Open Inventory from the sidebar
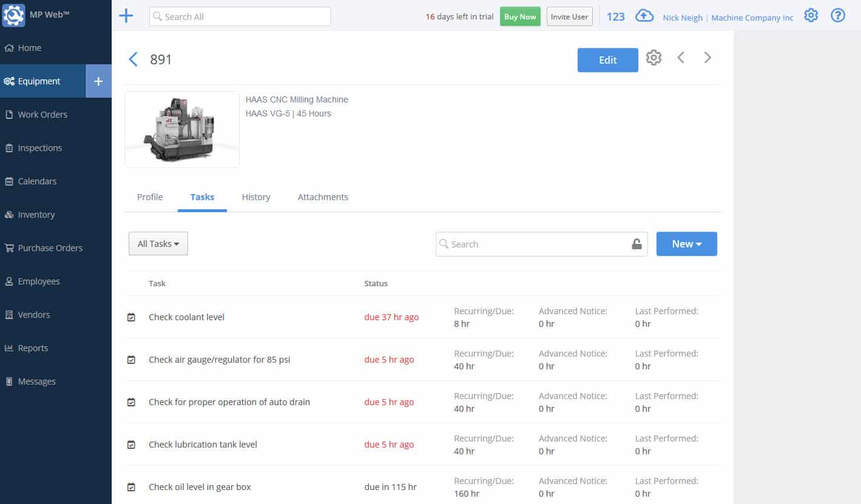861x504 pixels. click(37, 214)
